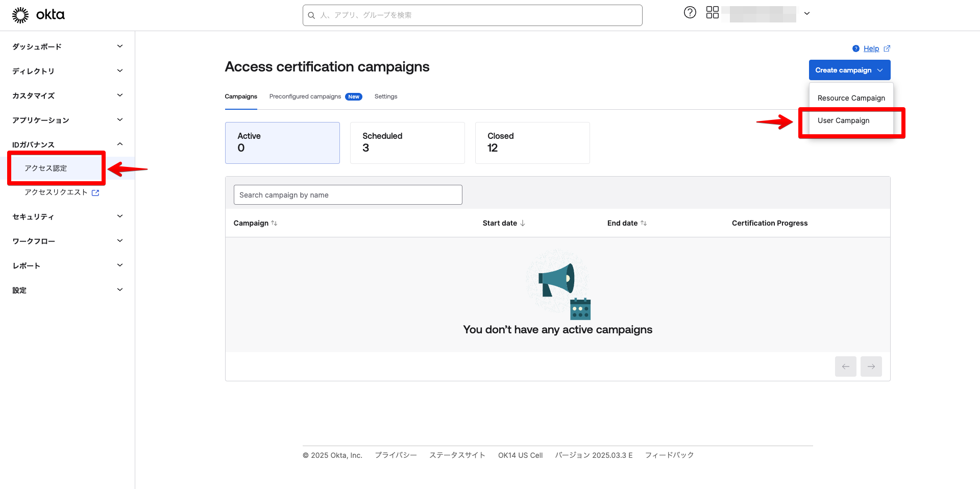Screen dimensions: 980x489
Task: Sort by the End date arrow
Action: [644, 223]
